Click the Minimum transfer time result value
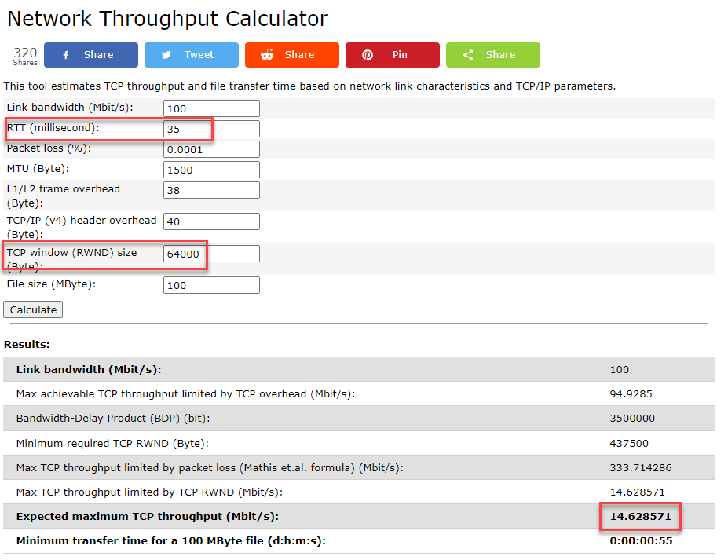This screenshot has height=560, width=728. tap(640, 541)
